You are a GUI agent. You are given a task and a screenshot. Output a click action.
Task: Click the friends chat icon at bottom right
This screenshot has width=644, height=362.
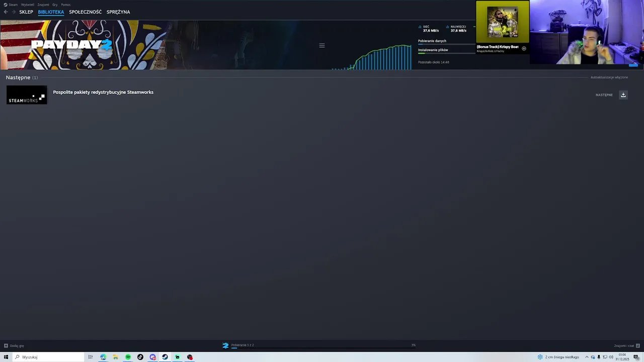[638, 345]
